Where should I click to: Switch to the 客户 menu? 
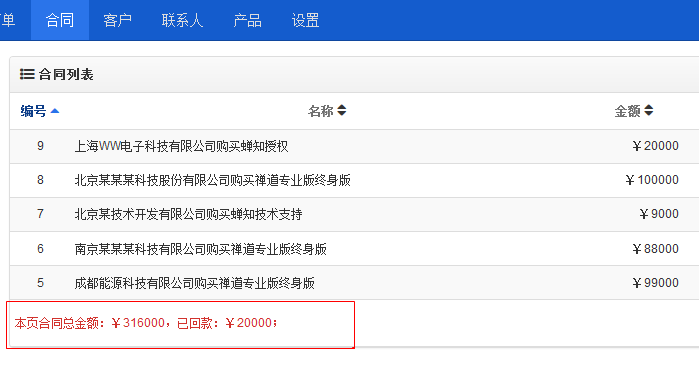[117, 20]
